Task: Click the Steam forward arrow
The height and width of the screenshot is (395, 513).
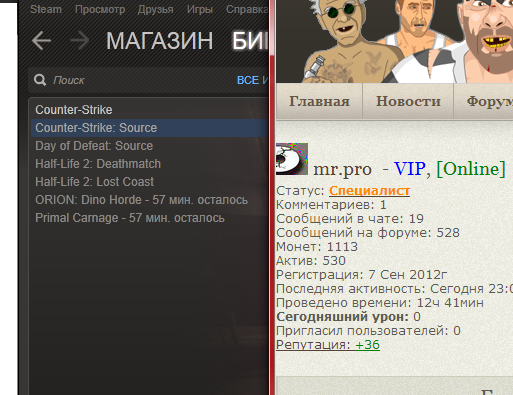Action: tap(80, 40)
